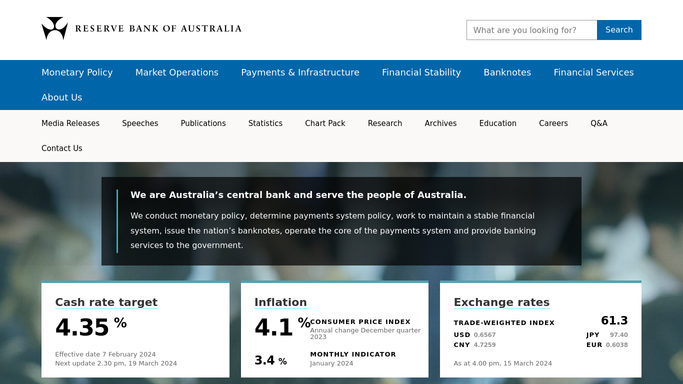Open the Statistics link
Screen dimensions: 683x384
265,123
